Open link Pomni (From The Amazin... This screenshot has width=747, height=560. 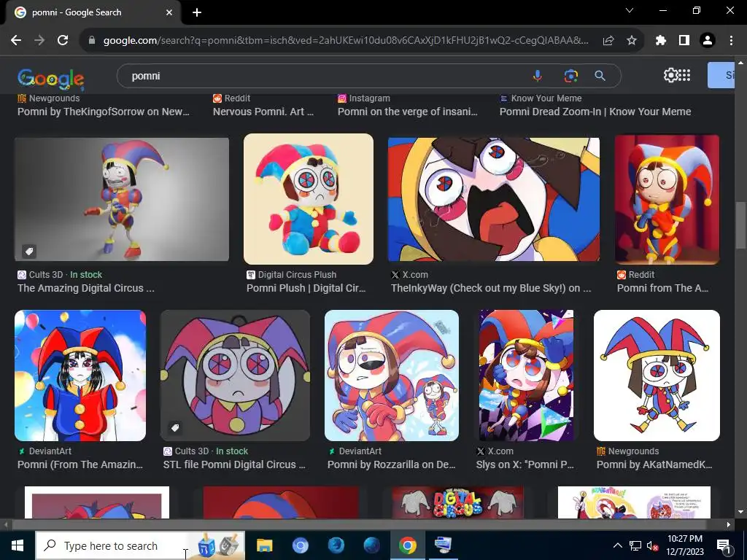tap(80, 464)
